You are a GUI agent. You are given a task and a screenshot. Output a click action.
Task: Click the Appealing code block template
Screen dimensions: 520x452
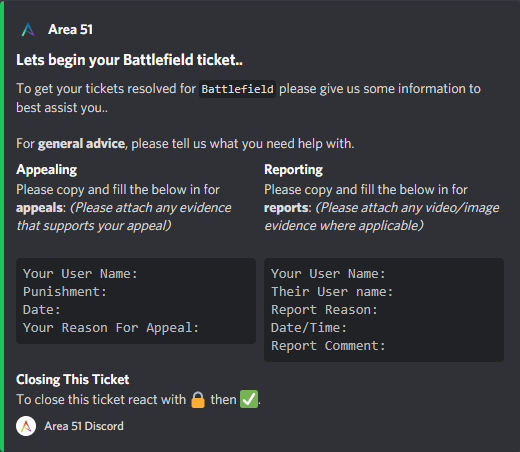click(x=136, y=301)
